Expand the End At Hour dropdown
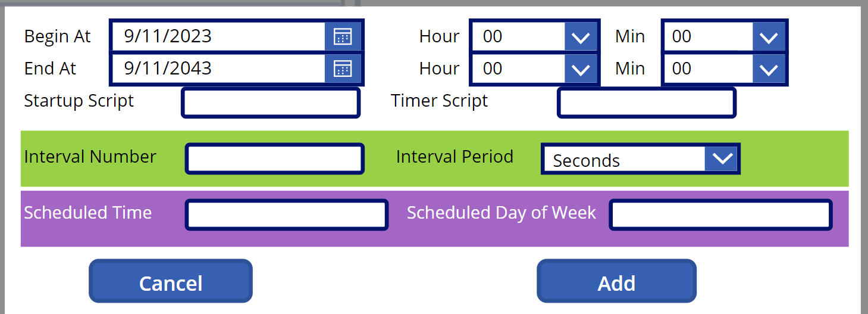 tap(580, 70)
